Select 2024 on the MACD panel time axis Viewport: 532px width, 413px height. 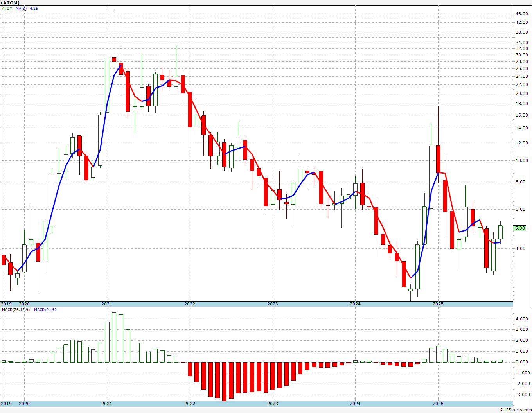[x=355, y=404]
